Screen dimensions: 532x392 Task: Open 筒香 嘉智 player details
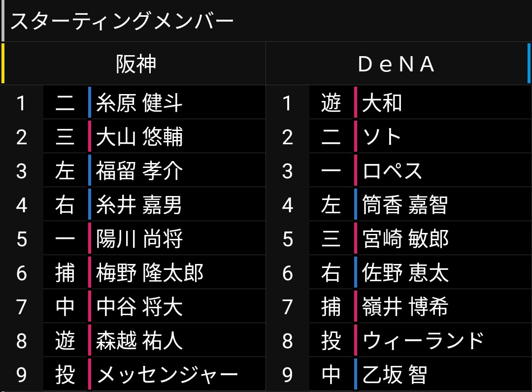[405, 205]
